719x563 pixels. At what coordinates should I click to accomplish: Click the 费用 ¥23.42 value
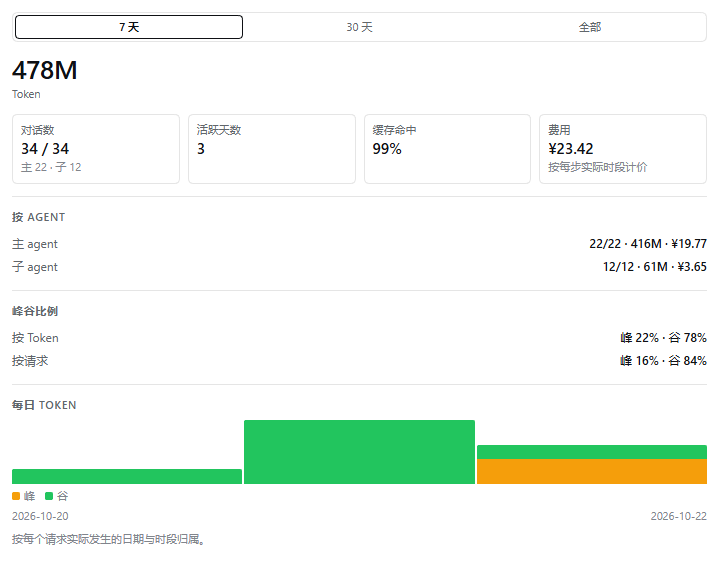570,149
